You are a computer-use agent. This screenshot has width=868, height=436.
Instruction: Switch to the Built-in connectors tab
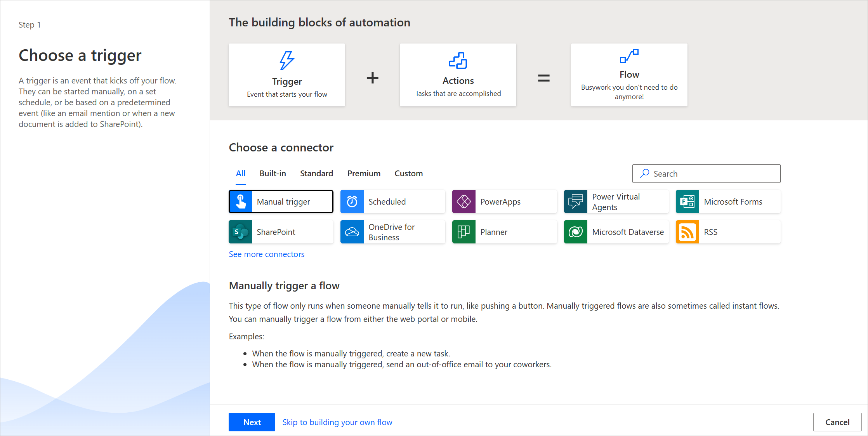coord(272,173)
